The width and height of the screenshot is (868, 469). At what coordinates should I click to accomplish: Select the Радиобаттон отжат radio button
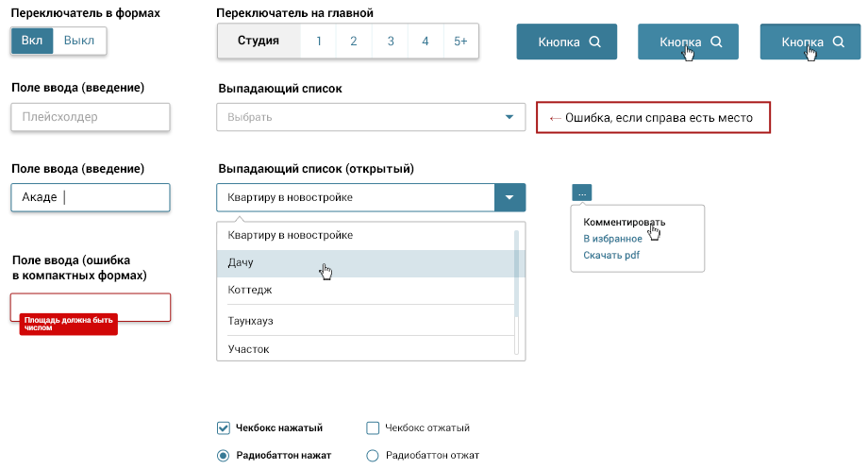[373, 456]
